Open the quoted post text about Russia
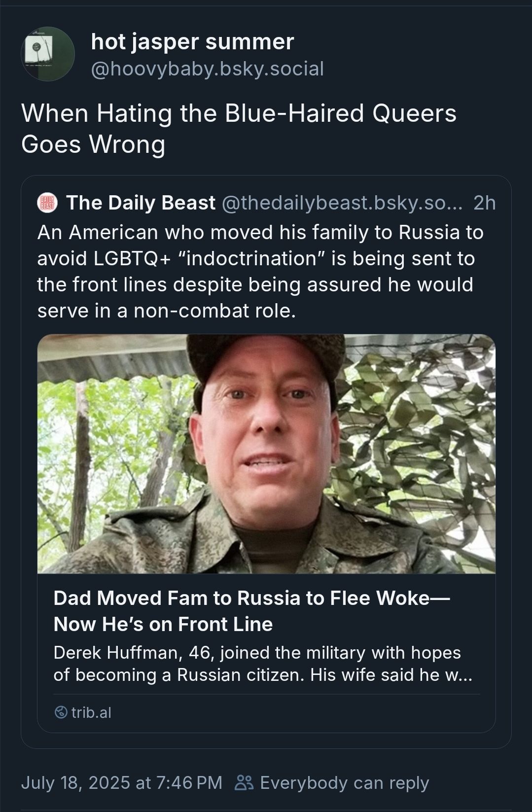Screen dimensions: 532x812 click(x=260, y=272)
